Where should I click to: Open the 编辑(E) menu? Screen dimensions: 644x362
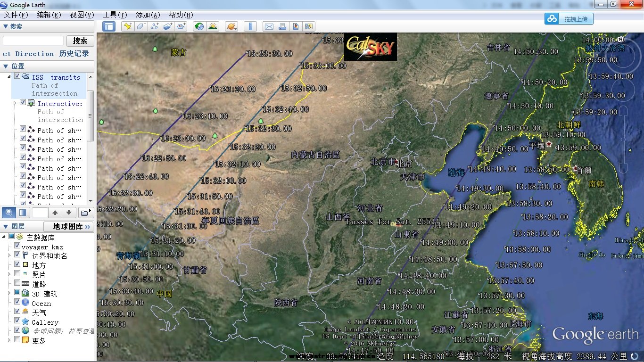coord(49,15)
